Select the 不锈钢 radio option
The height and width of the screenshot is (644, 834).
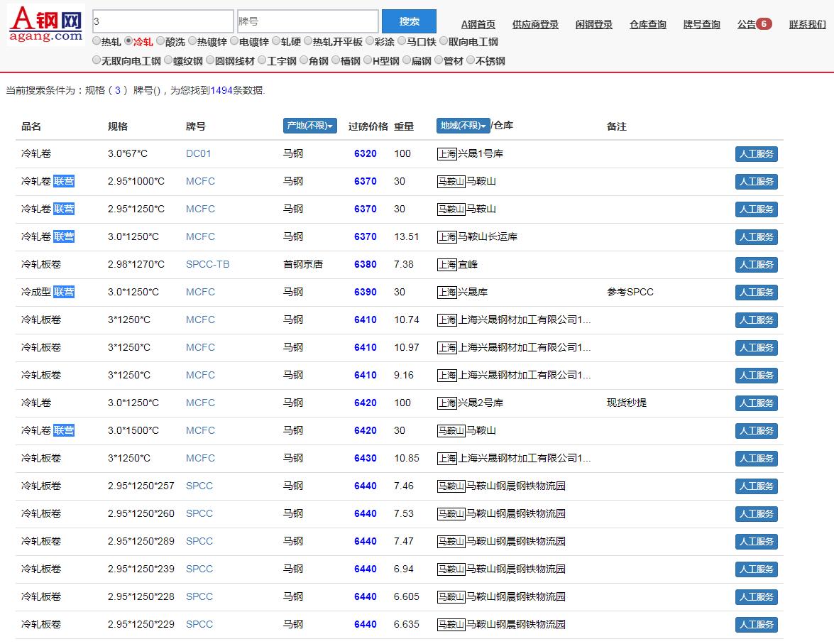pos(471,60)
